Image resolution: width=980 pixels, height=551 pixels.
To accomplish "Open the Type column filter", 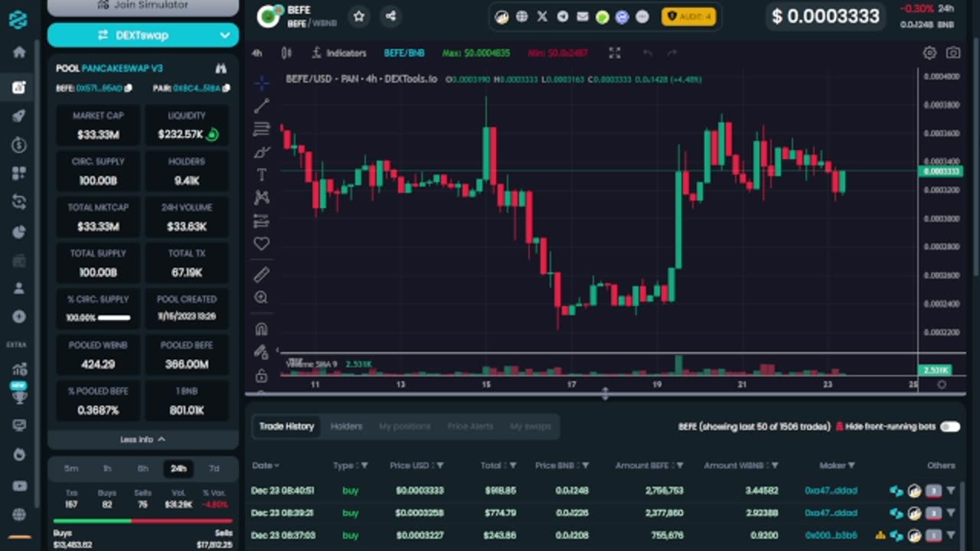I will pos(364,465).
